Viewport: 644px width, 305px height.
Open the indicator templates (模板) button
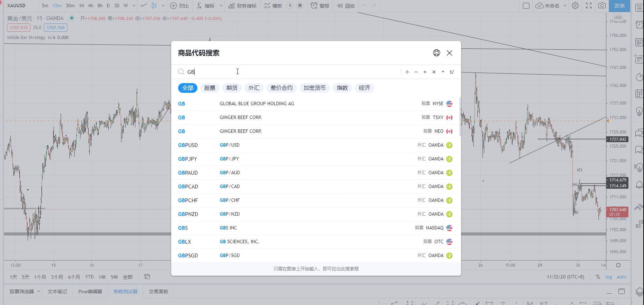click(273, 6)
